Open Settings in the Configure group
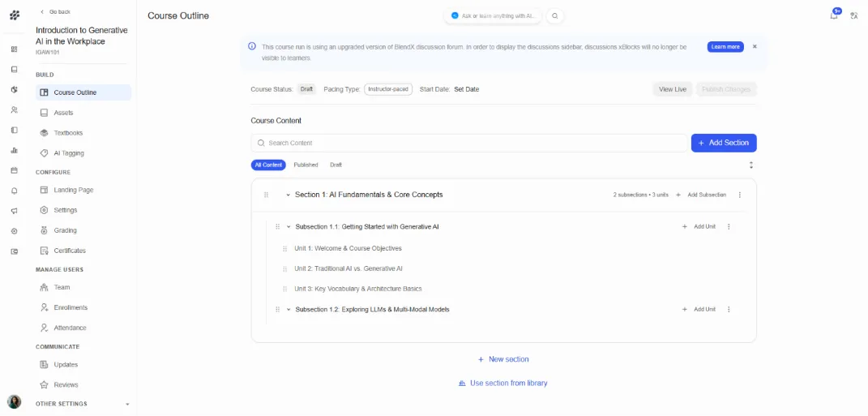The image size is (868, 416). [83, 211]
